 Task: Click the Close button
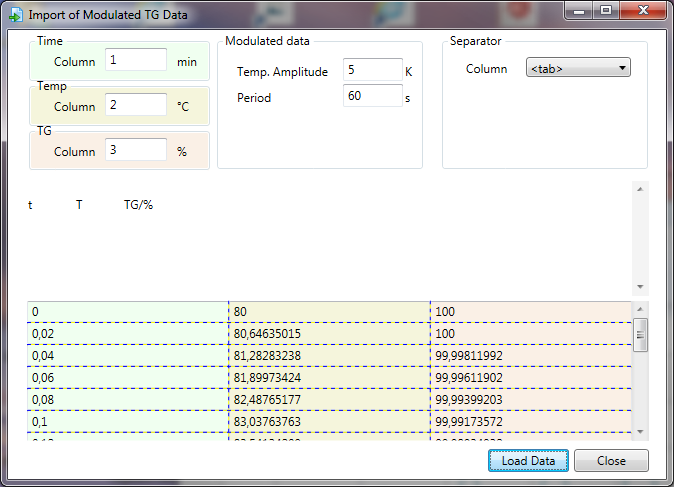pos(611,461)
